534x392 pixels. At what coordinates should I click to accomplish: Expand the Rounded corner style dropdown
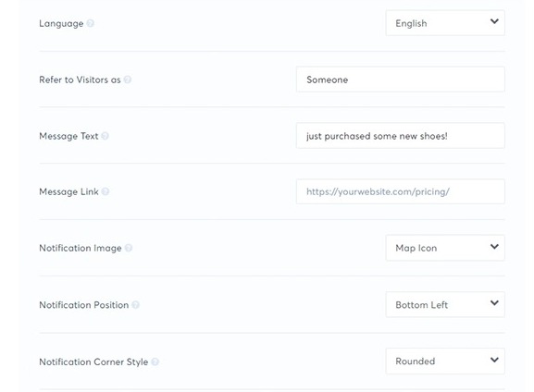pyautogui.click(x=445, y=361)
